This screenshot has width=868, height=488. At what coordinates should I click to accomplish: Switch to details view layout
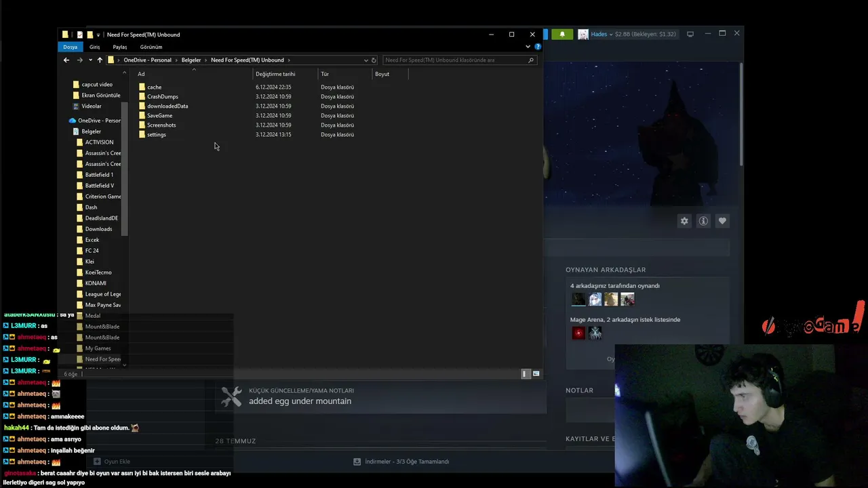(x=526, y=374)
